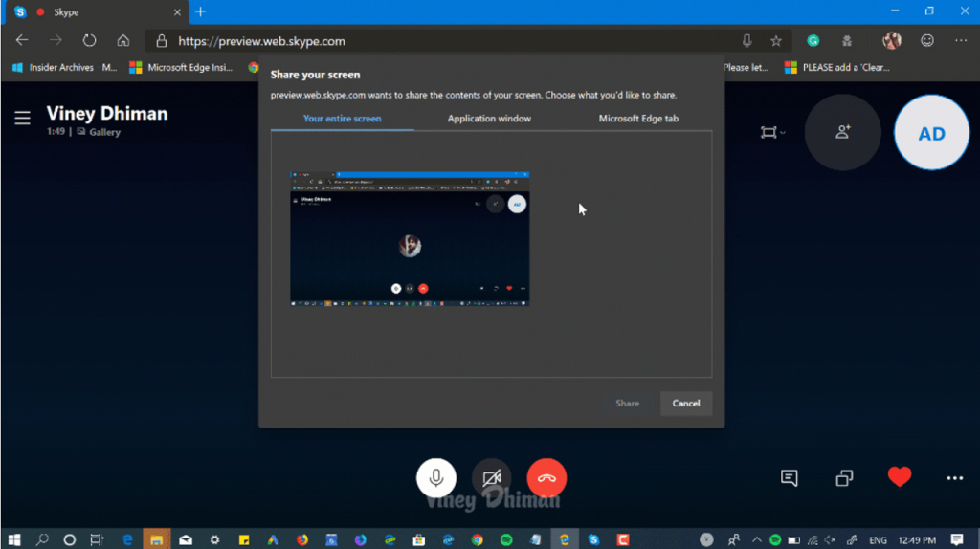This screenshot has width=980, height=549.
Task: End the call with red hang-up button
Action: (546, 478)
